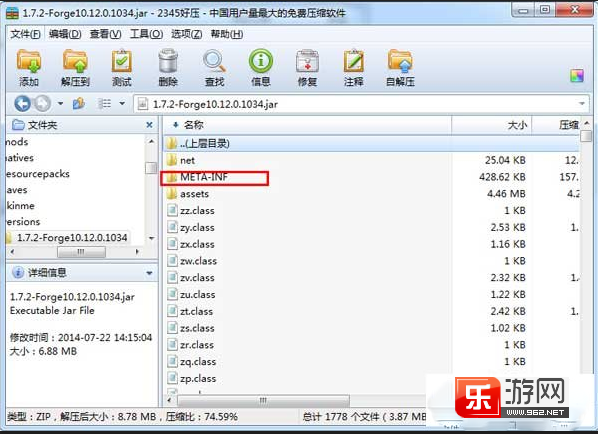This screenshot has width=598, height=434.
Task: Open the view mode dropdown arrow
Action: click(x=122, y=103)
